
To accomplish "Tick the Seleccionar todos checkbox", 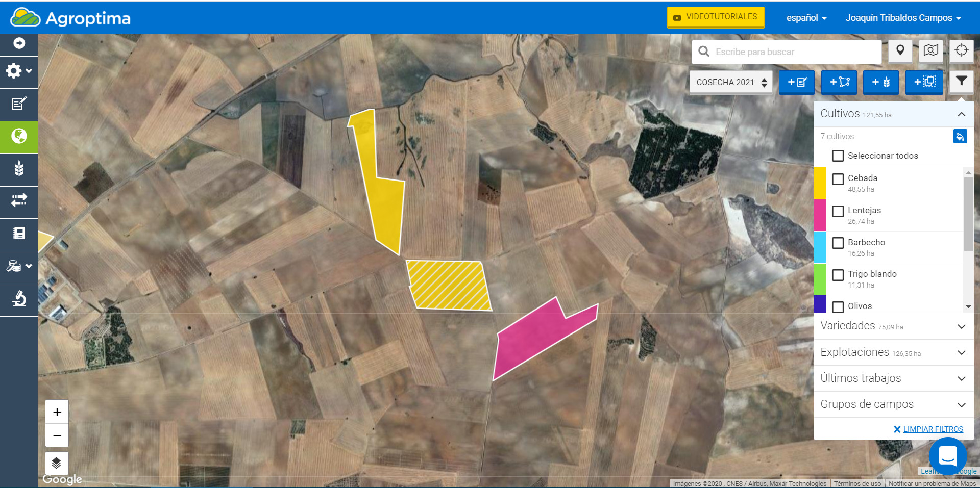I will tap(838, 156).
